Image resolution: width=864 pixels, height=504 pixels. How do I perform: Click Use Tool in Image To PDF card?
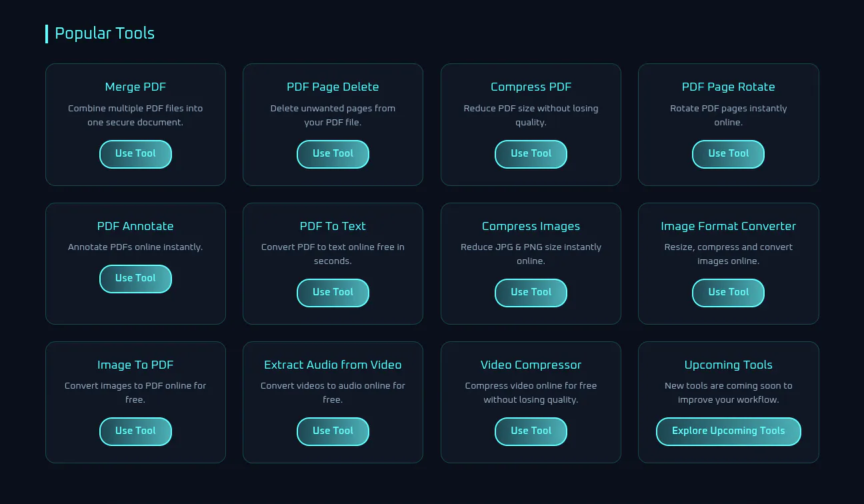(x=135, y=431)
